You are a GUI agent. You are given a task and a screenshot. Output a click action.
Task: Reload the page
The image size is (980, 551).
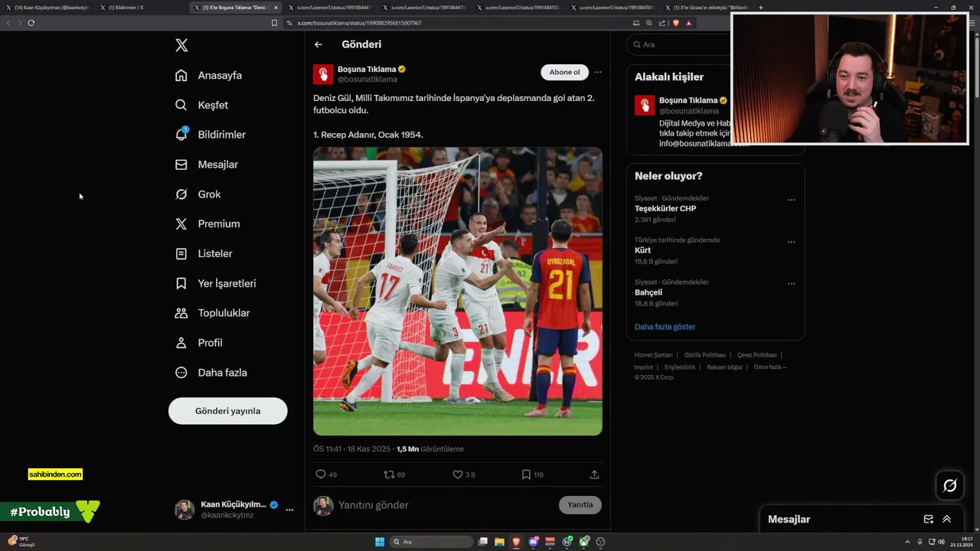point(31,23)
